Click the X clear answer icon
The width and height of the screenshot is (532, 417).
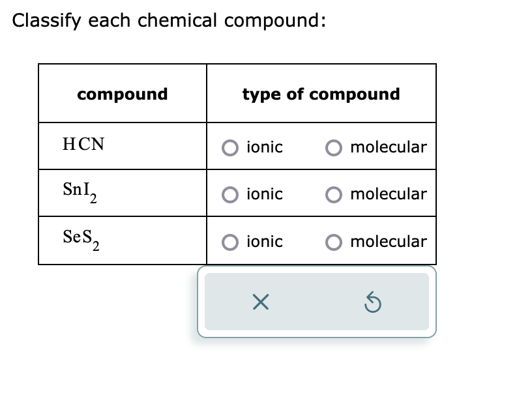(x=260, y=302)
